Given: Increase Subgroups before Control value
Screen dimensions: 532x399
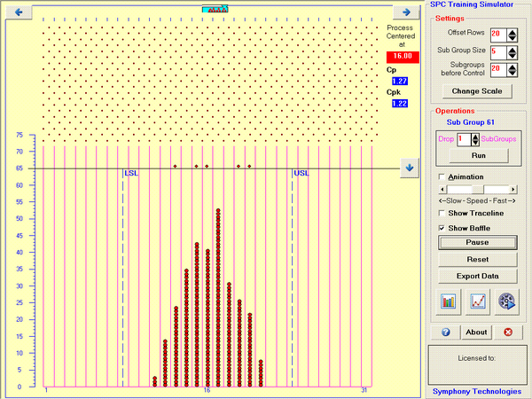Looking at the screenshot, I should coord(512,67).
